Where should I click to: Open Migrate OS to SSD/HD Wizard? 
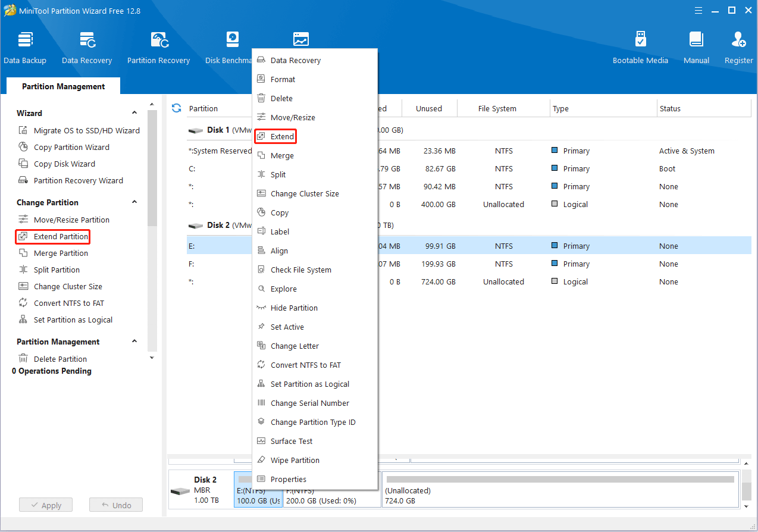tap(86, 131)
